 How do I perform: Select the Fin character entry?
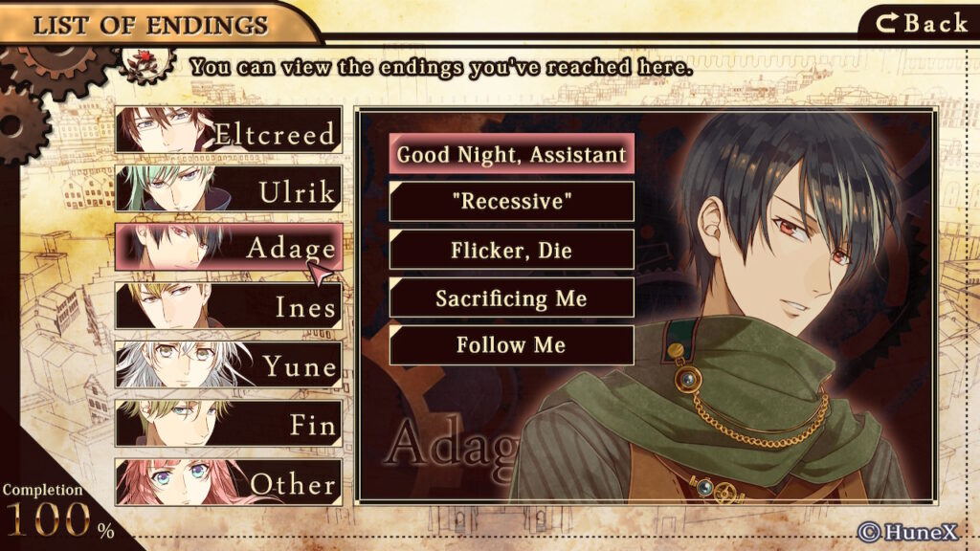click(x=229, y=424)
